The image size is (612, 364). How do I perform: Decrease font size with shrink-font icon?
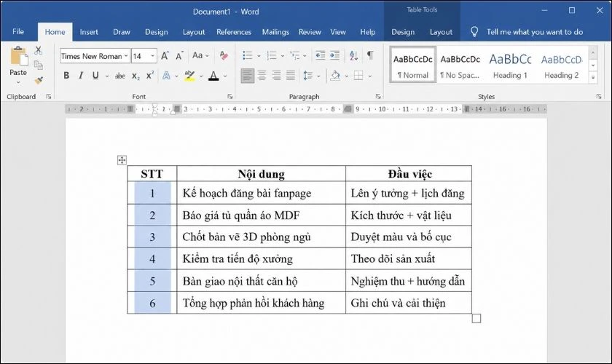pyautogui.click(x=179, y=56)
